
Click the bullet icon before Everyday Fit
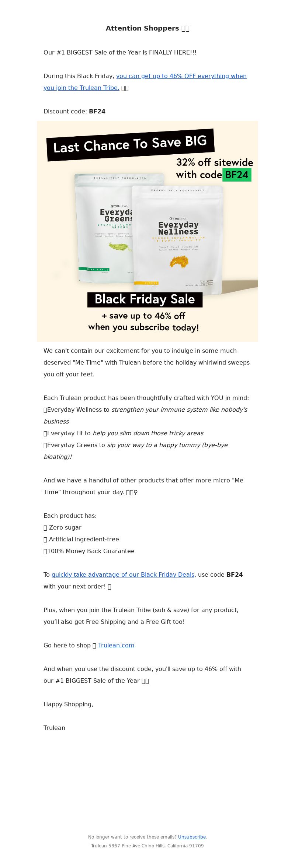point(45,433)
